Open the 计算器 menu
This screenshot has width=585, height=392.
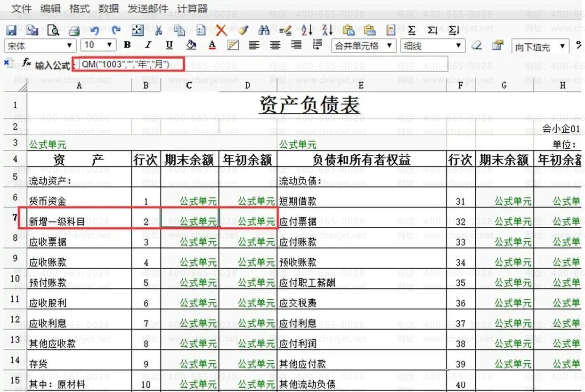click(192, 8)
